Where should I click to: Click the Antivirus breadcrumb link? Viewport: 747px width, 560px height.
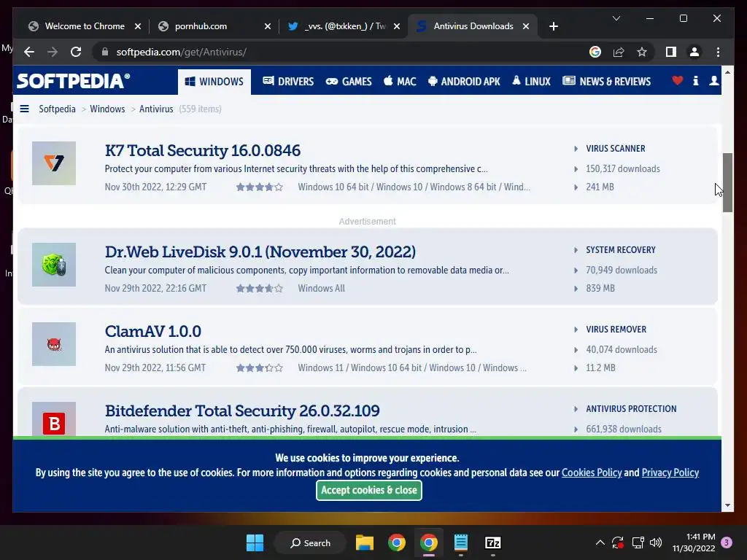click(x=156, y=109)
